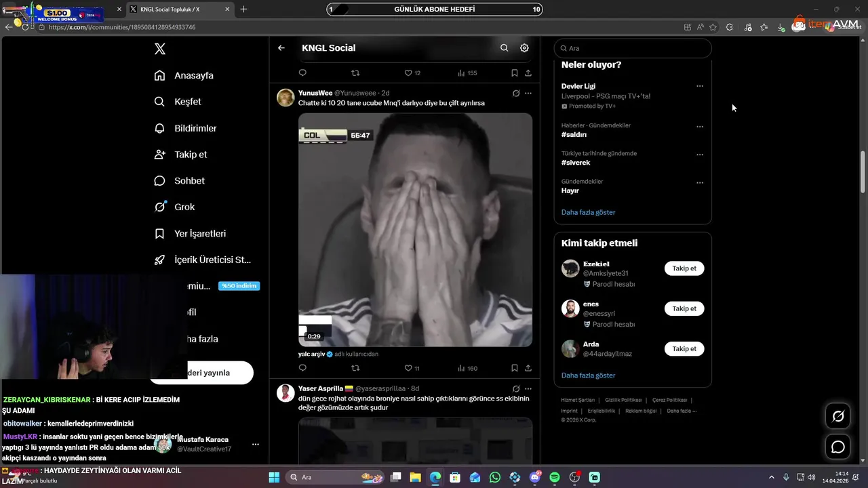Focus the Ara search box on X
868x488 pixels.
pyautogui.click(x=633, y=48)
